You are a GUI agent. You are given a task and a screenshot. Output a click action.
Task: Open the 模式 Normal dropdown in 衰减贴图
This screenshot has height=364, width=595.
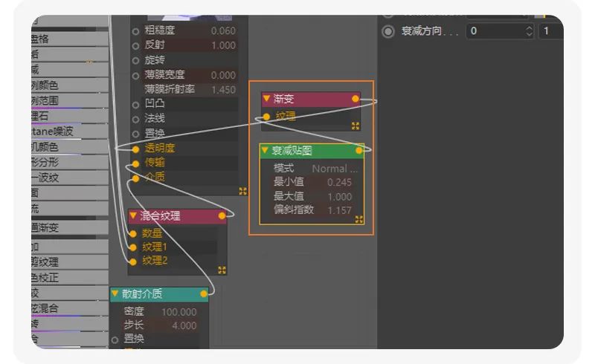point(334,169)
